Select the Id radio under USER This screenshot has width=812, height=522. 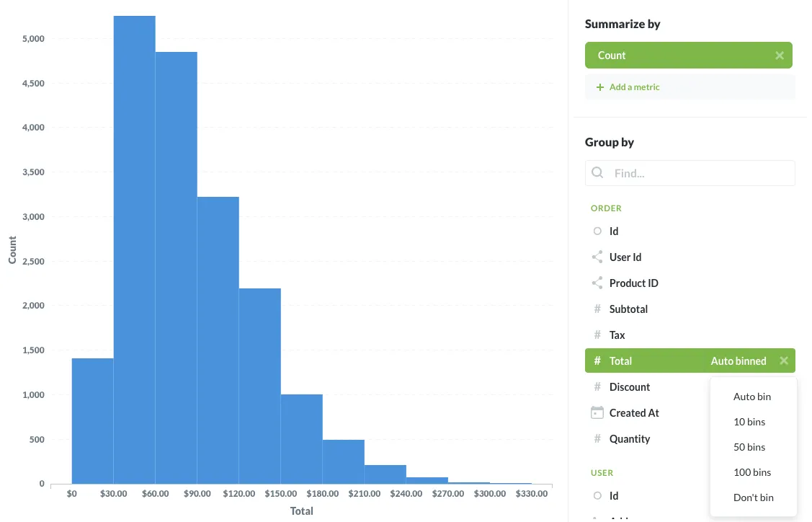(597, 495)
